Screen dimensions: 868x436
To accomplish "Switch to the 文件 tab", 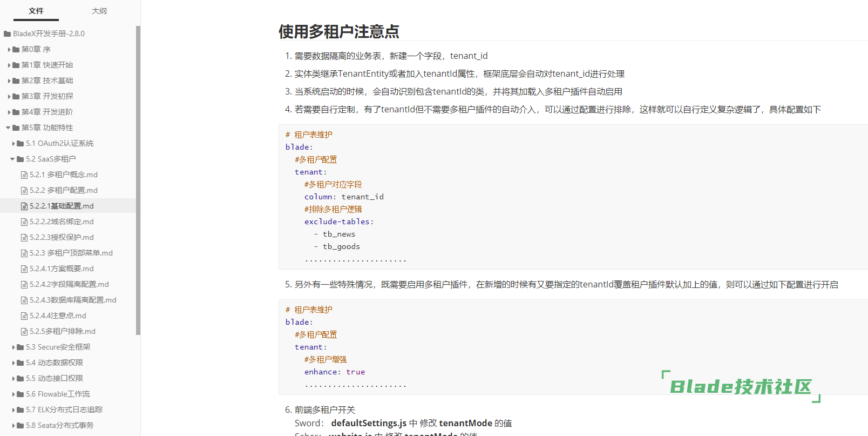I will pos(36,11).
